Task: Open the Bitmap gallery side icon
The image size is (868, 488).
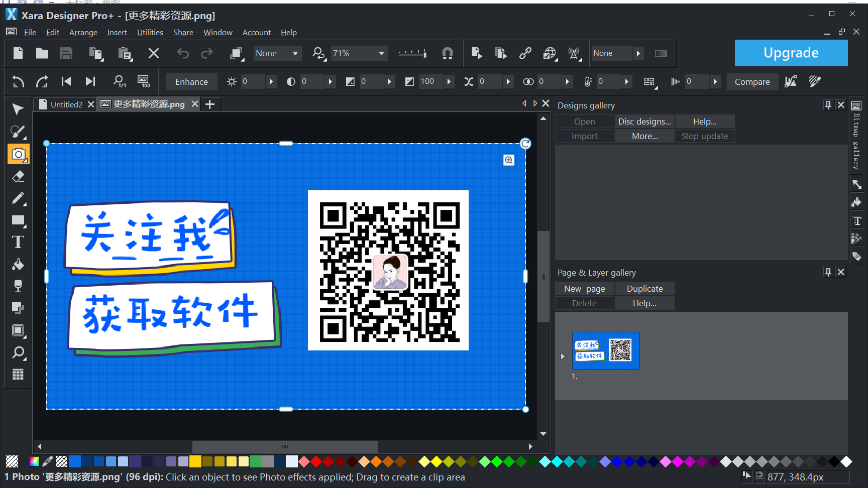Action: (856, 106)
